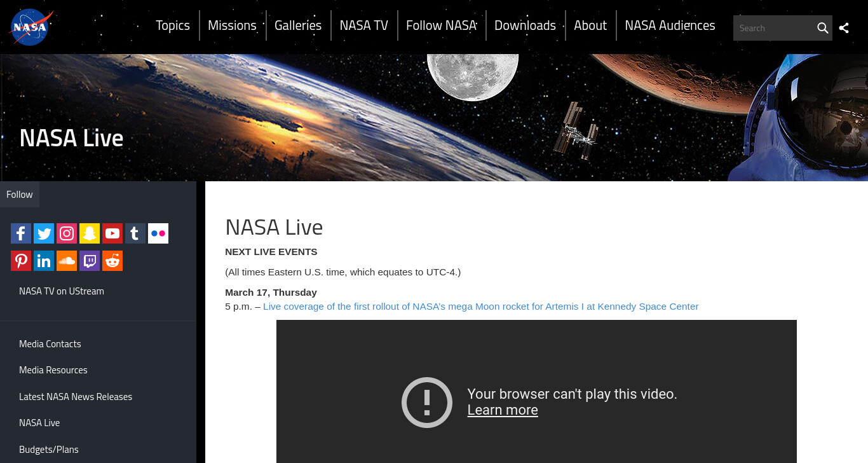
Task: Open NASA's Facebook page icon
Action: coord(21,233)
